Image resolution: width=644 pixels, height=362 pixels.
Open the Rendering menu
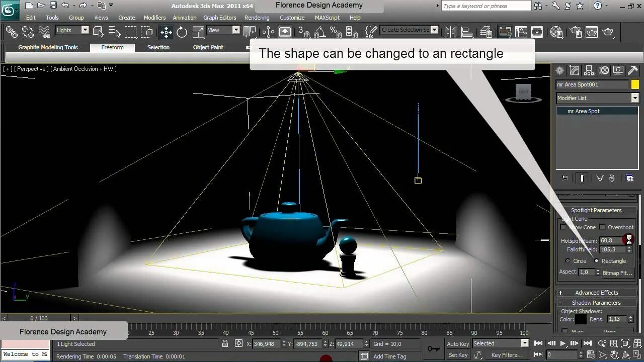click(257, 18)
